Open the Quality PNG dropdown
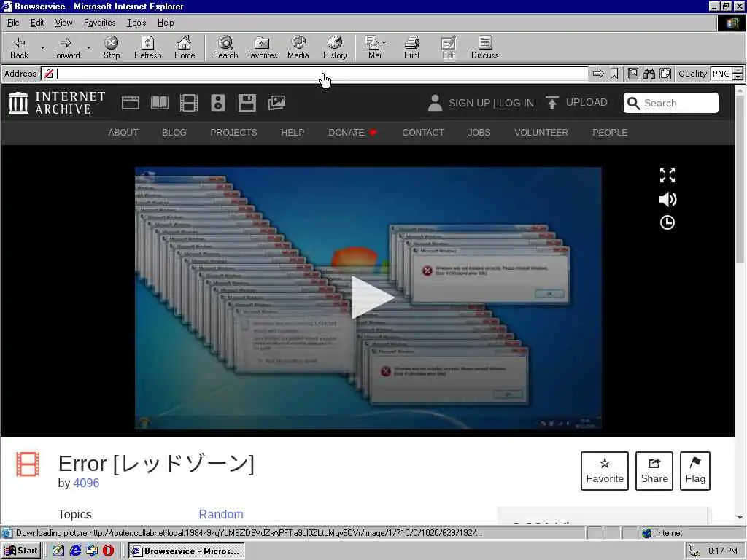This screenshot has height=560, width=747. (727, 74)
